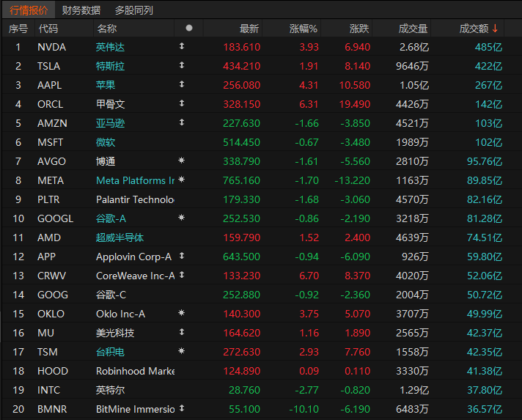Toggle 成交额 descending sort arrow
522x420 pixels.
click(x=495, y=29)
